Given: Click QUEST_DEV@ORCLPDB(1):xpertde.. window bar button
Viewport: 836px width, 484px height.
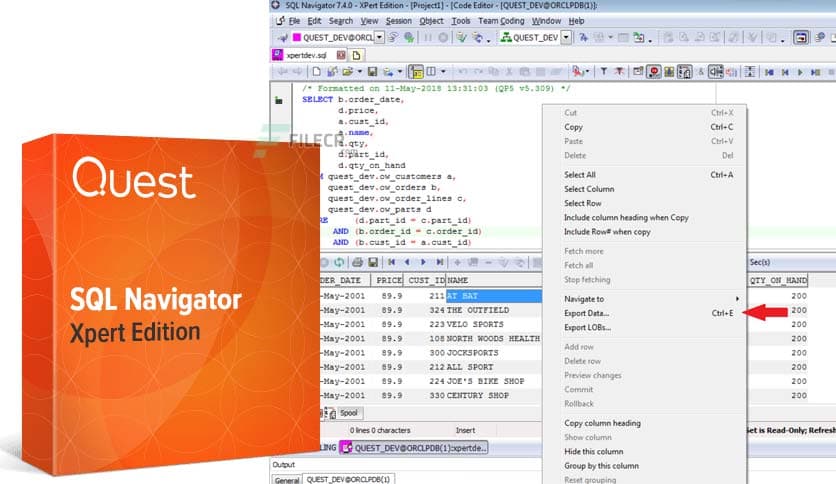Looking at the screenshot, I should pyautogui.click(x=414, y=448).
